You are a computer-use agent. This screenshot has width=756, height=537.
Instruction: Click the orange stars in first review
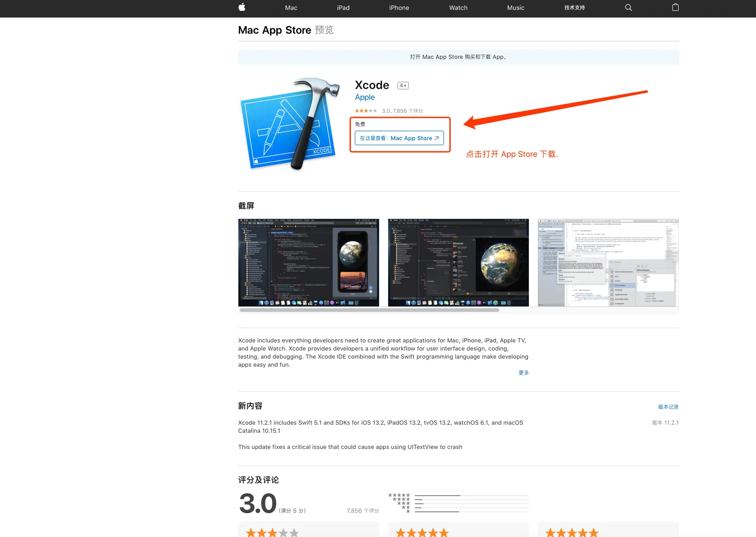tap(272, 532)
